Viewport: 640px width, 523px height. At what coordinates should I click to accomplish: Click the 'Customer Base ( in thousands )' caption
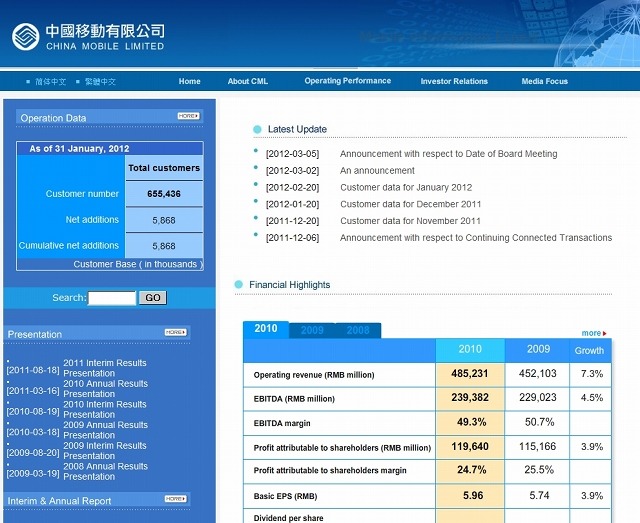tap(138, 264)
